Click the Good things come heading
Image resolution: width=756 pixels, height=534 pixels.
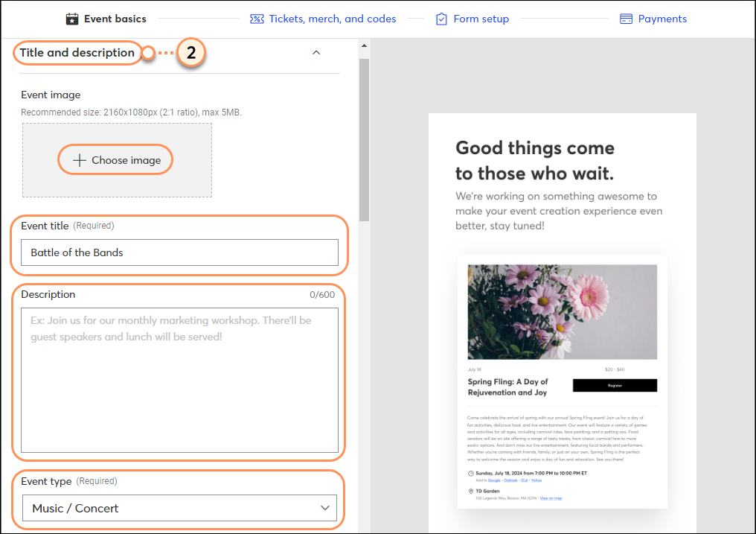point(535,161)
